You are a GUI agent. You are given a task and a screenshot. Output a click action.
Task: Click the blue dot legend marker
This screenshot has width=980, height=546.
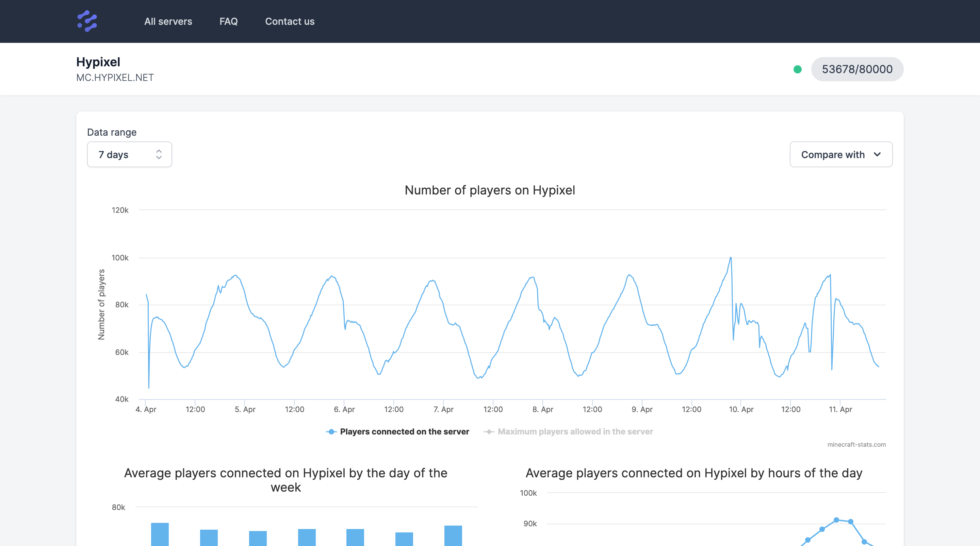click(x=331, y=431)
